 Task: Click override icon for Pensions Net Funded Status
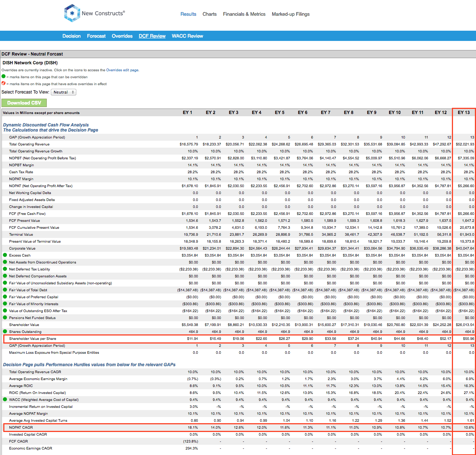point(5,318)
